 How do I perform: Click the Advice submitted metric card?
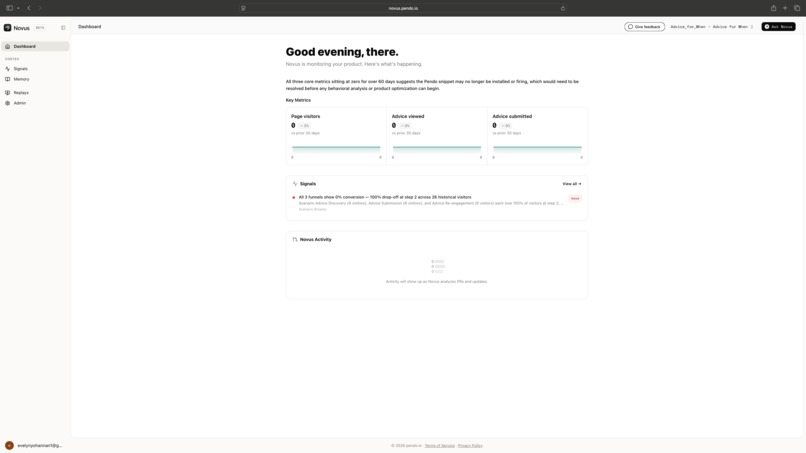[x=537, y=136]
